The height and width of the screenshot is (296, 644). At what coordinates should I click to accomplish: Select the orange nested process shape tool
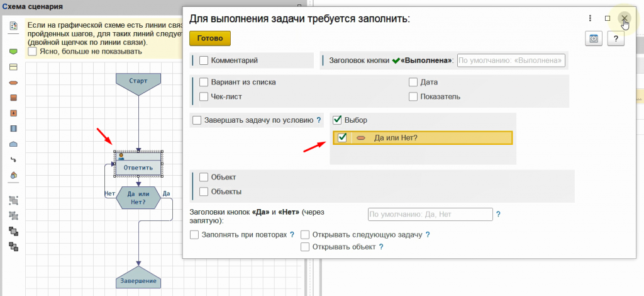point(14,113)
